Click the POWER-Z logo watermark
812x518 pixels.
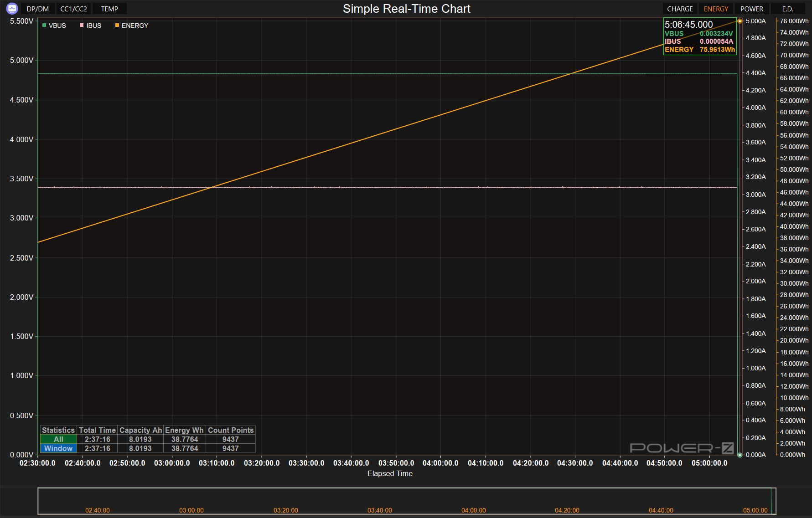[682, 448]
